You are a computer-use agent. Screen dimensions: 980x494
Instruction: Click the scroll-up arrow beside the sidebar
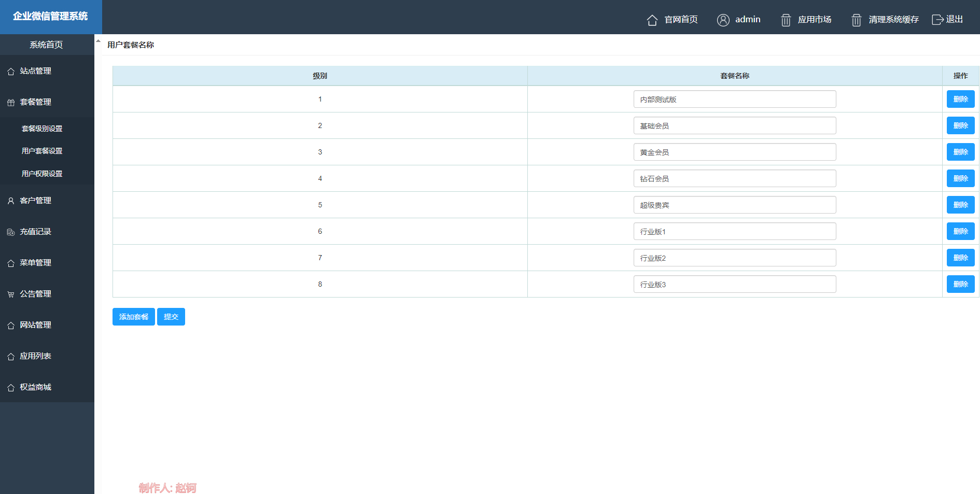click(98, 40)
